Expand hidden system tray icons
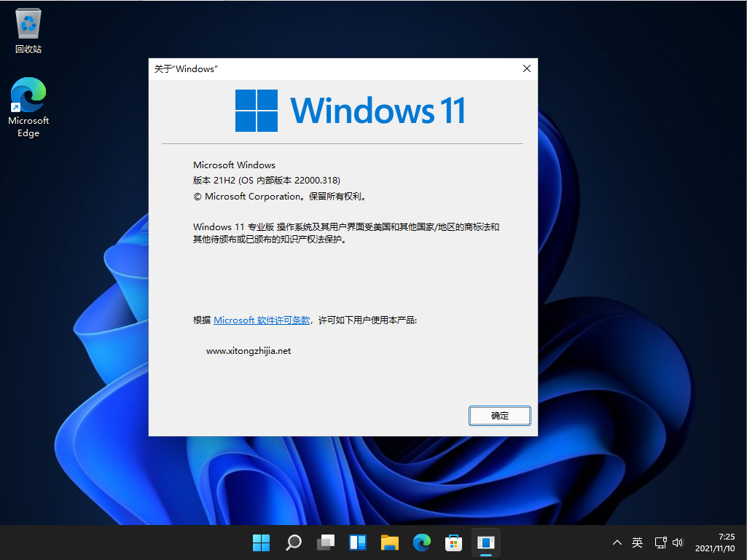 click(617, 543)
